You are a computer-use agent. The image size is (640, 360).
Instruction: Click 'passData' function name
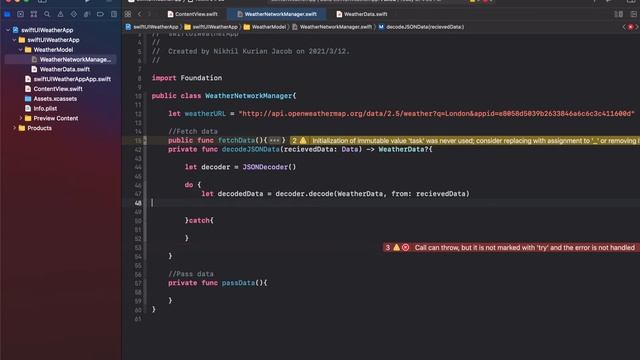[x=238, y=283]
